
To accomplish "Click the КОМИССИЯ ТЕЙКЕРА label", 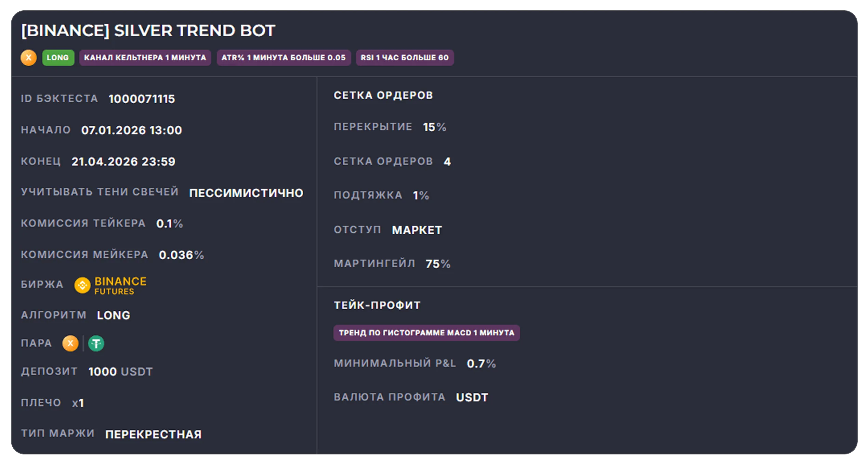I will 83,223.
